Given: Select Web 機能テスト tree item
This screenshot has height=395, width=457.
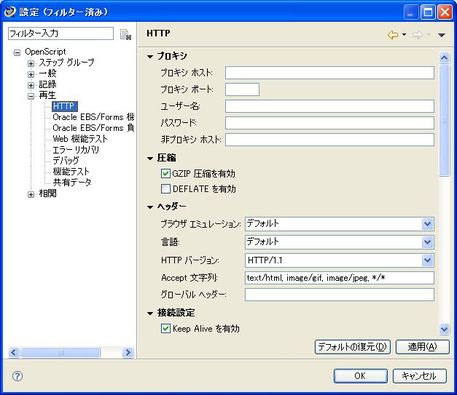Looking at the screenshot, I should click(x=80, y=139).
